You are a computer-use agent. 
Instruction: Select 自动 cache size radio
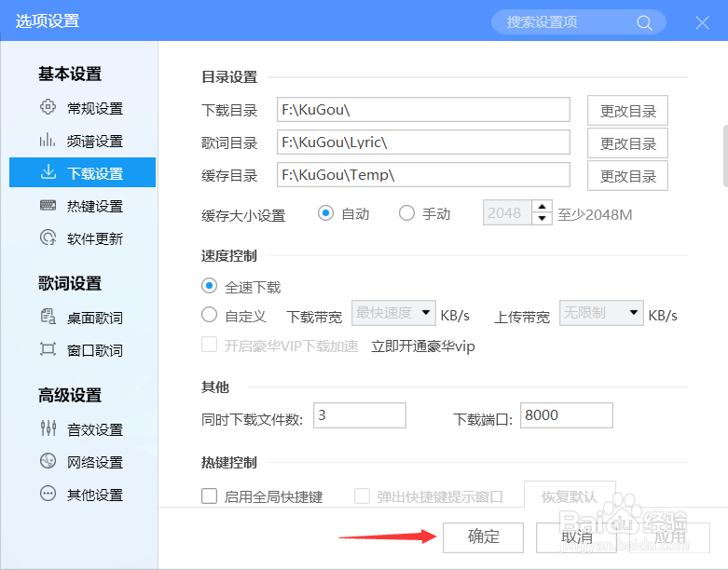(325, 213)
